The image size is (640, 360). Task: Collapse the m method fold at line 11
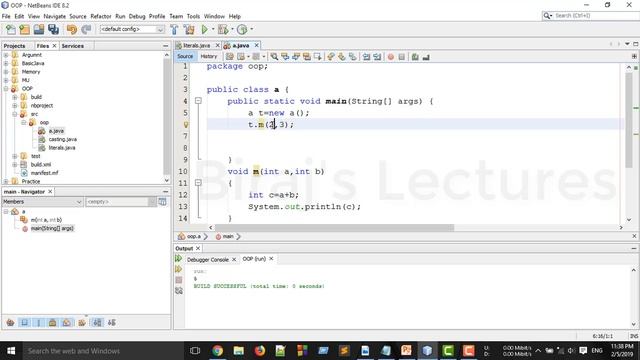[198, 183]
